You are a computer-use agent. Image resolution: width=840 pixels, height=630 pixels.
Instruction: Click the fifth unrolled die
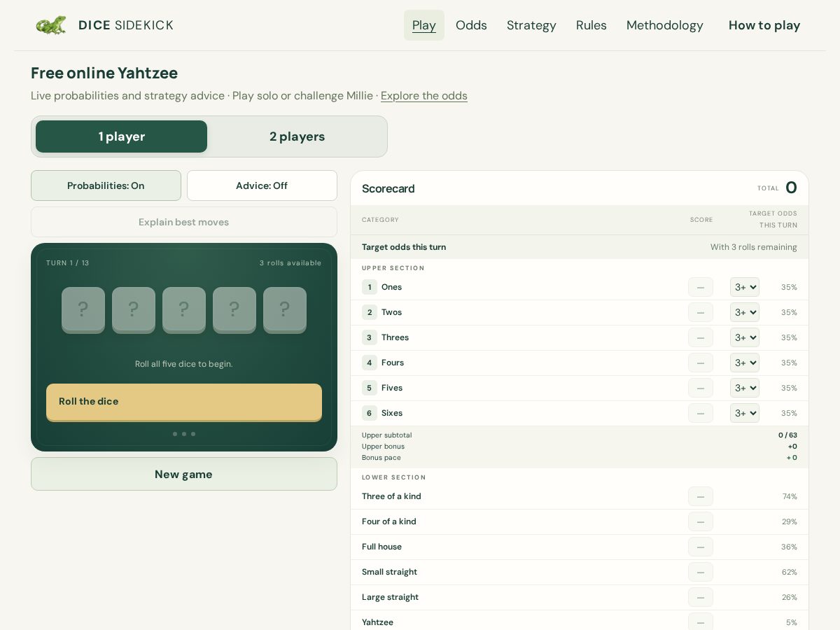tap(285, 310)
